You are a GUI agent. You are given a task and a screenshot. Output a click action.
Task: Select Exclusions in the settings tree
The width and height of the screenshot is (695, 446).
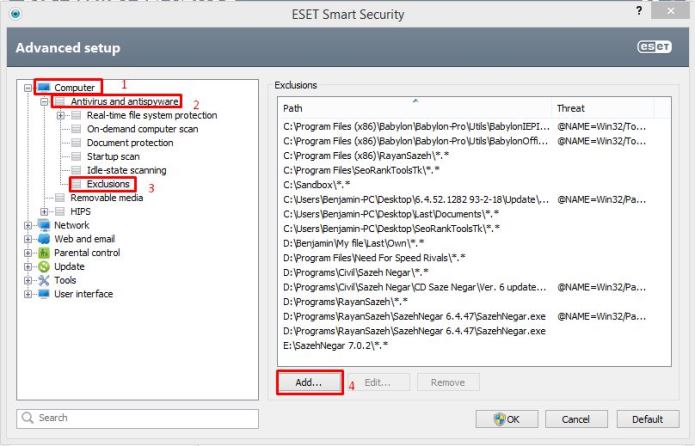coord(107,184)
